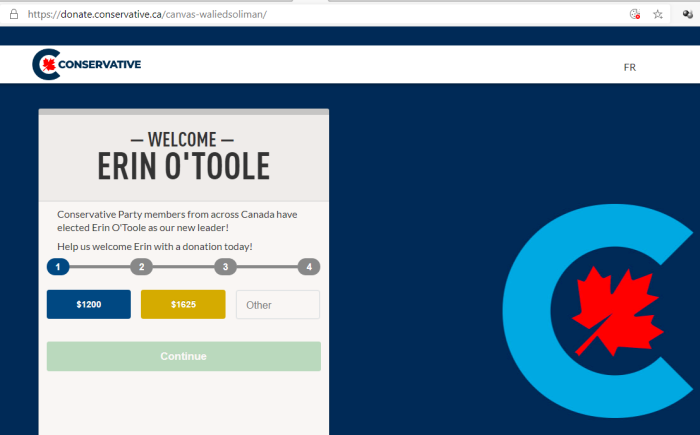Select the $1625 donation amount

pos(183,305)
